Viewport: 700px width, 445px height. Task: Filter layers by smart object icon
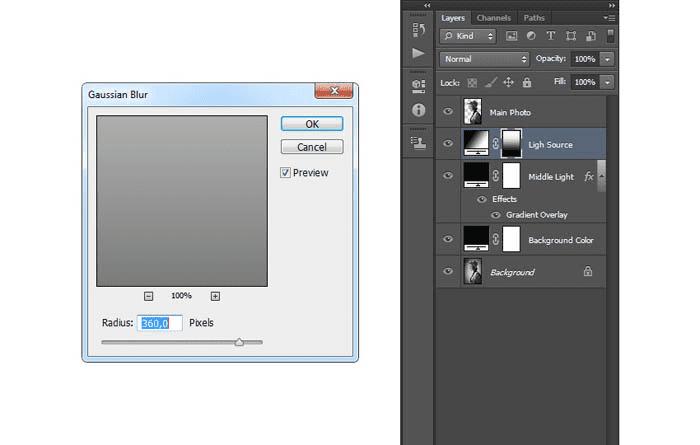coord(591,36)
